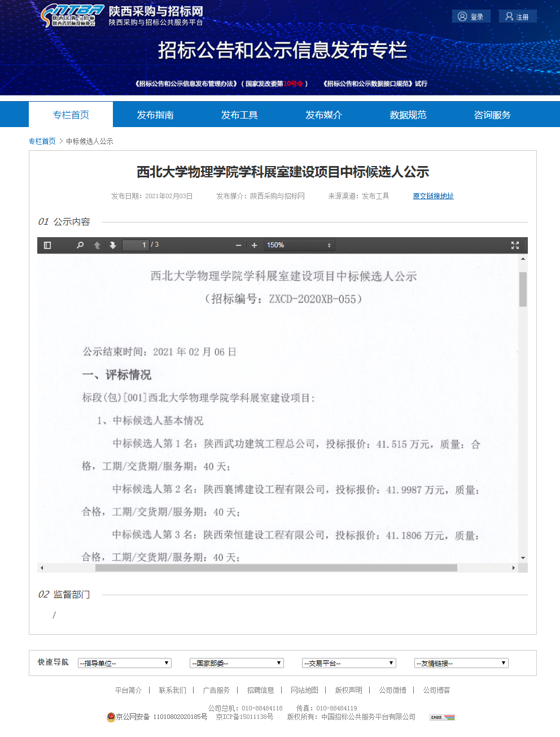Screen dimensions: 560x737
Task: Click the 注册 register button
Action: coord(517,16)
